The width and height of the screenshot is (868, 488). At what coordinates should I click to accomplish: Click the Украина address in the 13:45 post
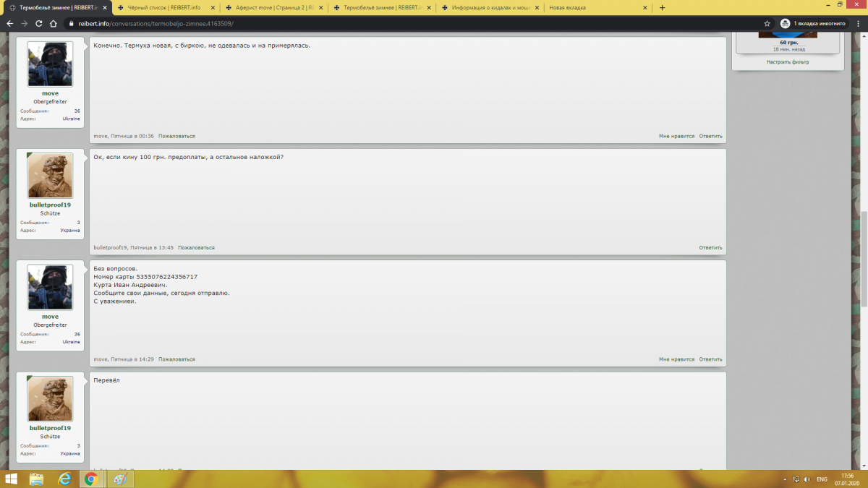[70, 230]
